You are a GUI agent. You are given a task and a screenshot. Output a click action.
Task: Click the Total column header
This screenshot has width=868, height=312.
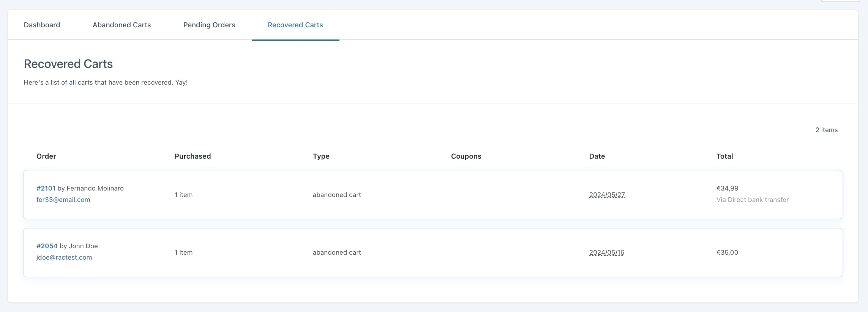pos(724,156)
